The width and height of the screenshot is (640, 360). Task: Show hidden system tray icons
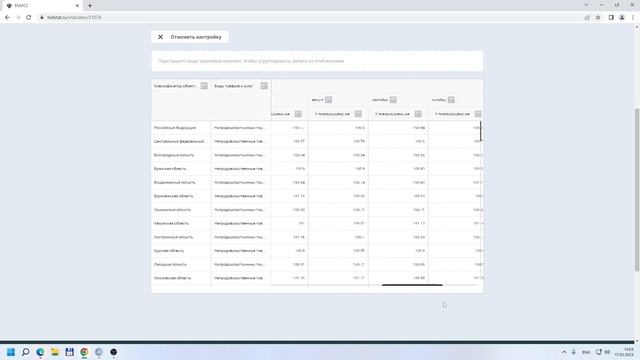point(564,352)
